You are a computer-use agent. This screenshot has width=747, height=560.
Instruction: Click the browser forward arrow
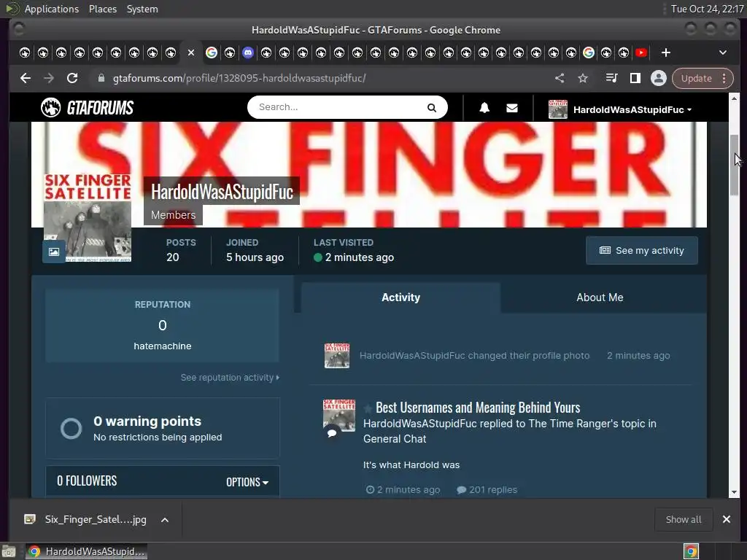point(49,78)
